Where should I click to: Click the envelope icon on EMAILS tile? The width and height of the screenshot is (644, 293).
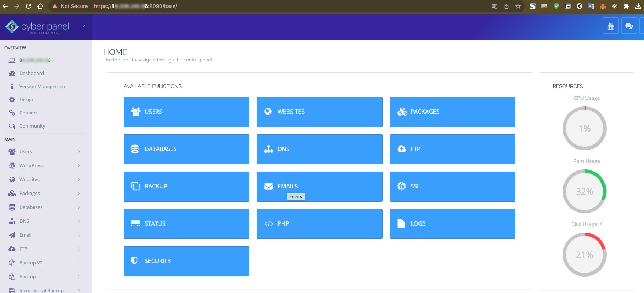tap(268, 187)
